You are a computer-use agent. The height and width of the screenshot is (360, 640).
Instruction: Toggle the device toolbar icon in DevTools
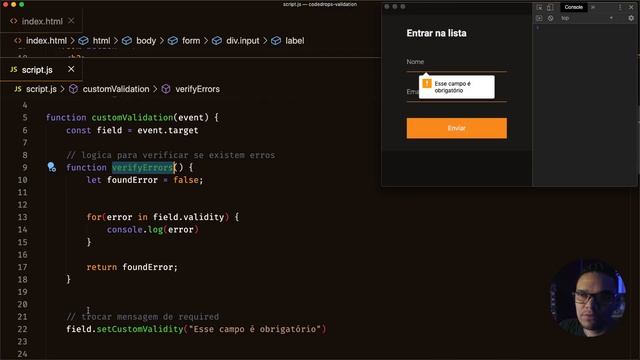coord(550,7)
